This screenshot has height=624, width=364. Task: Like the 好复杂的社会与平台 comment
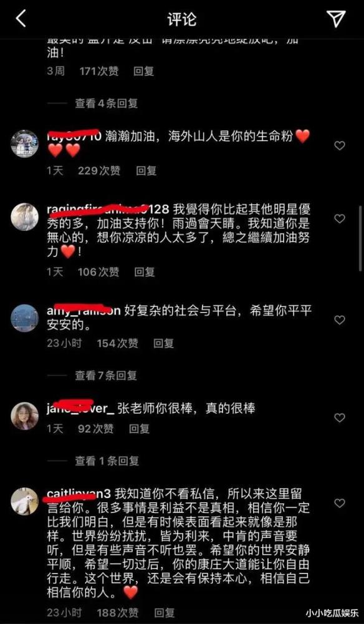click(339, 320)
